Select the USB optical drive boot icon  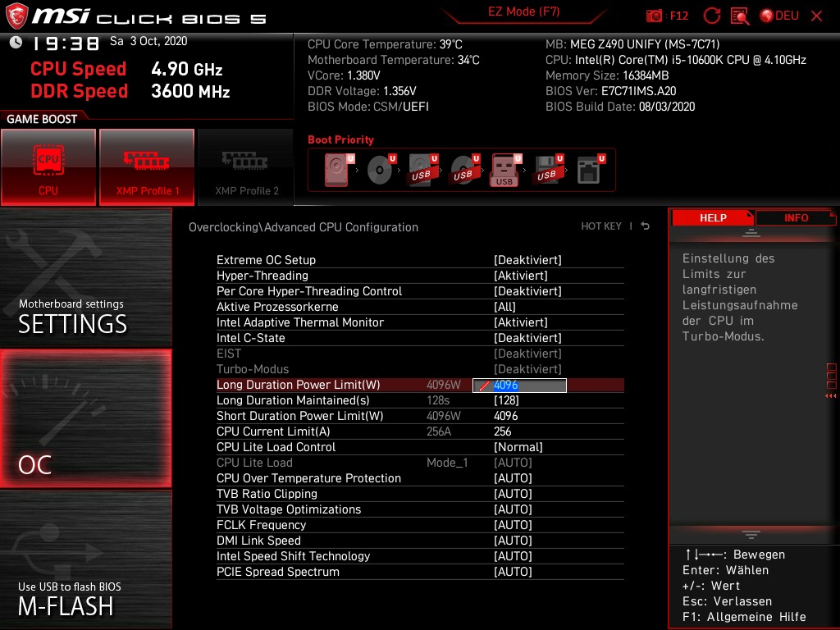[464, 170]
